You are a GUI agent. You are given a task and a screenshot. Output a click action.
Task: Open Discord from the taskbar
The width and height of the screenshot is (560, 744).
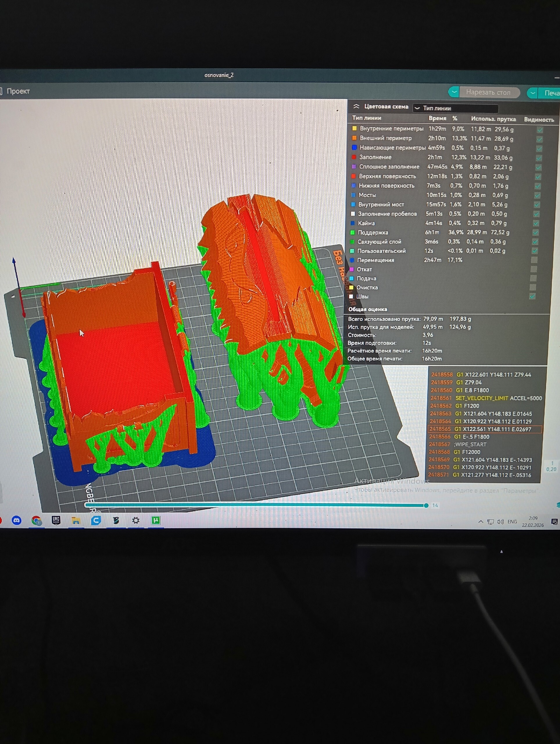pos(17,521)
